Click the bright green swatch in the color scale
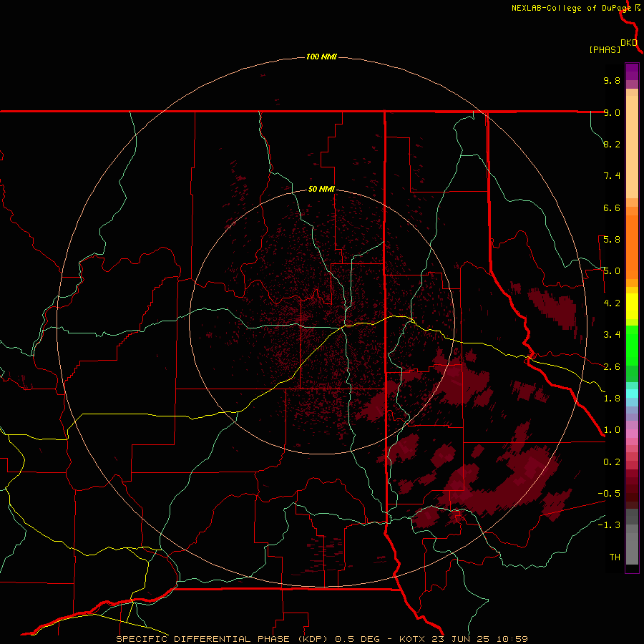Screen dimensions: 644x644 click(x=632, y=346)
